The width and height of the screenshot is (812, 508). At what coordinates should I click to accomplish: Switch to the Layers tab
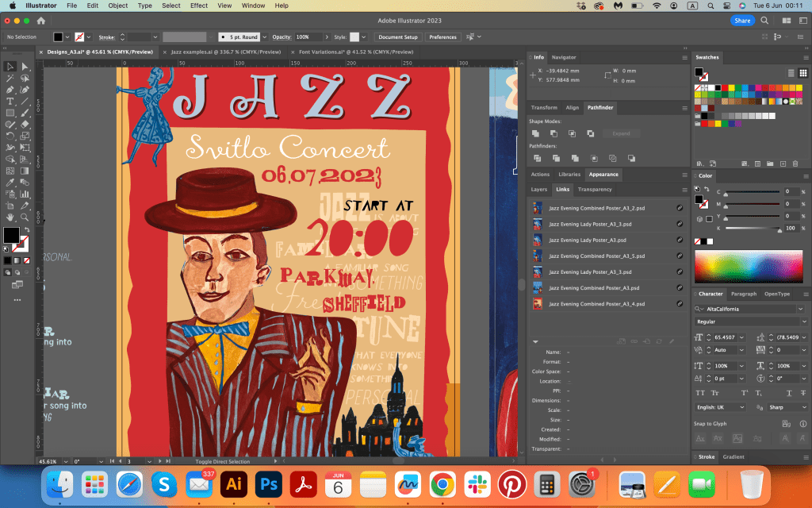(x=539, y=189)
